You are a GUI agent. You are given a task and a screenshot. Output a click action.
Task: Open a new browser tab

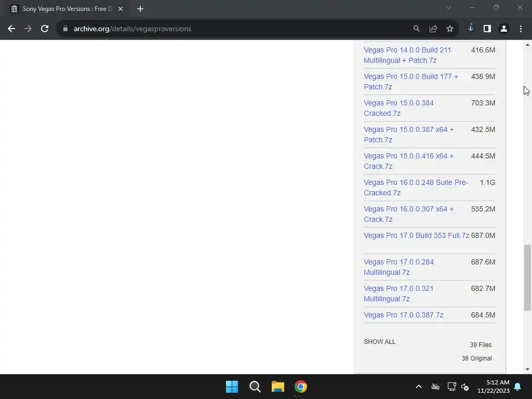point(140,9)
